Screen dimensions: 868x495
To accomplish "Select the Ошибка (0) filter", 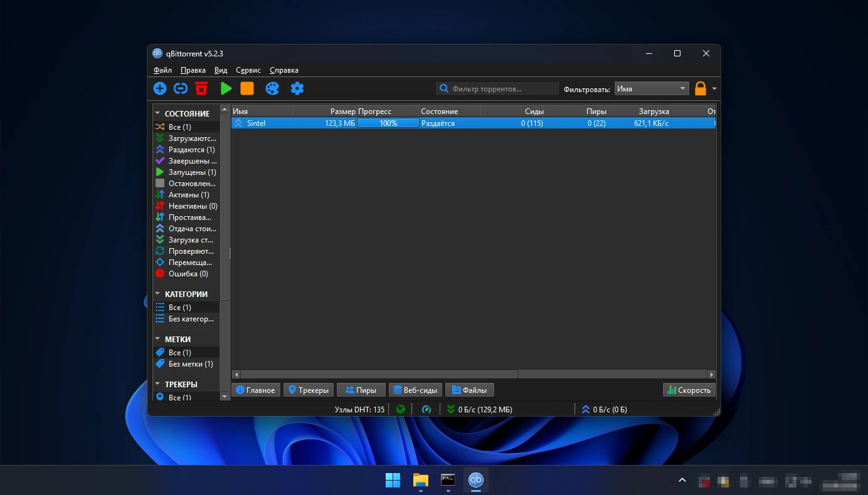I will [x=186, y=274].
